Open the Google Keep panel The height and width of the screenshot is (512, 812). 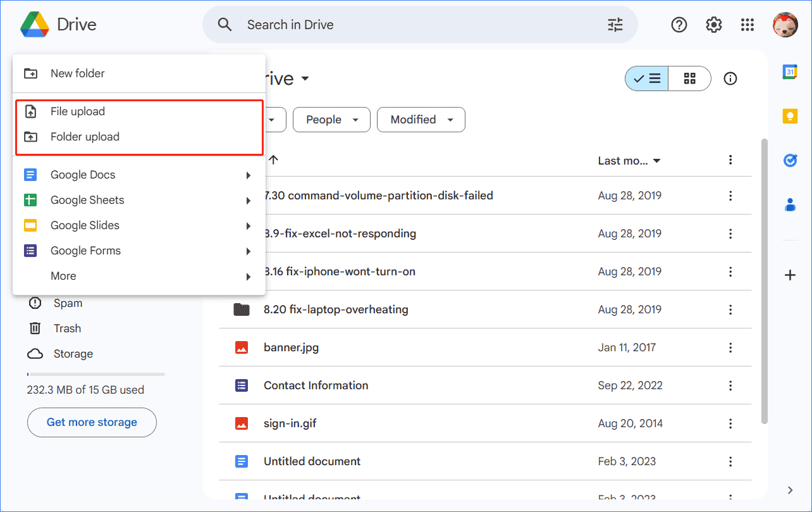pyautogui.click(x=790, y=116)
